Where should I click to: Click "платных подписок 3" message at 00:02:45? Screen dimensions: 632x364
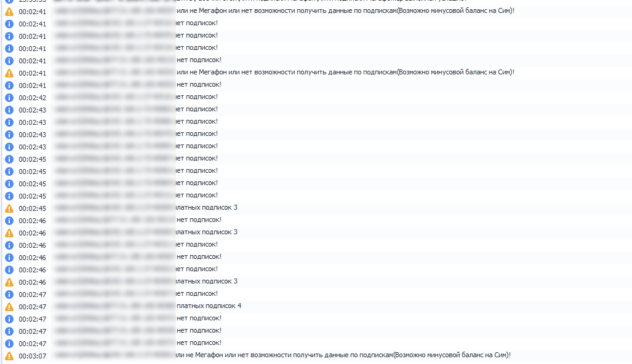tap(206, 207)
